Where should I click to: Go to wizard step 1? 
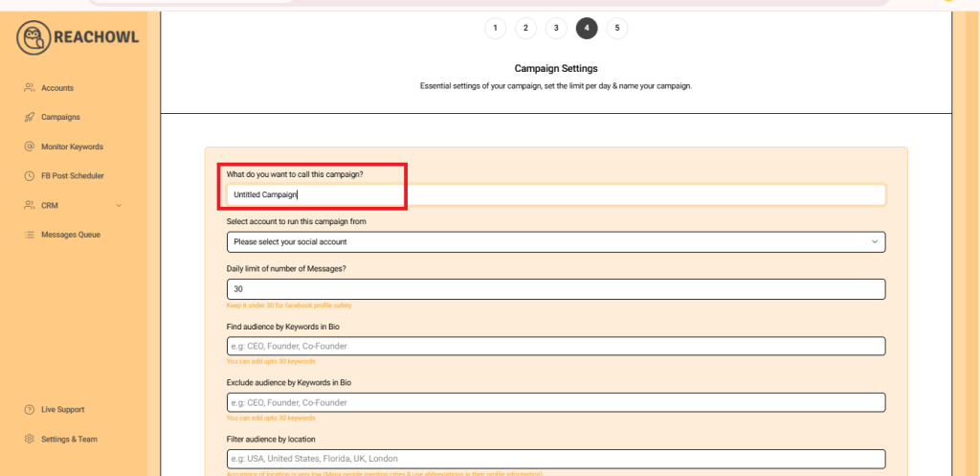[495, 28]
